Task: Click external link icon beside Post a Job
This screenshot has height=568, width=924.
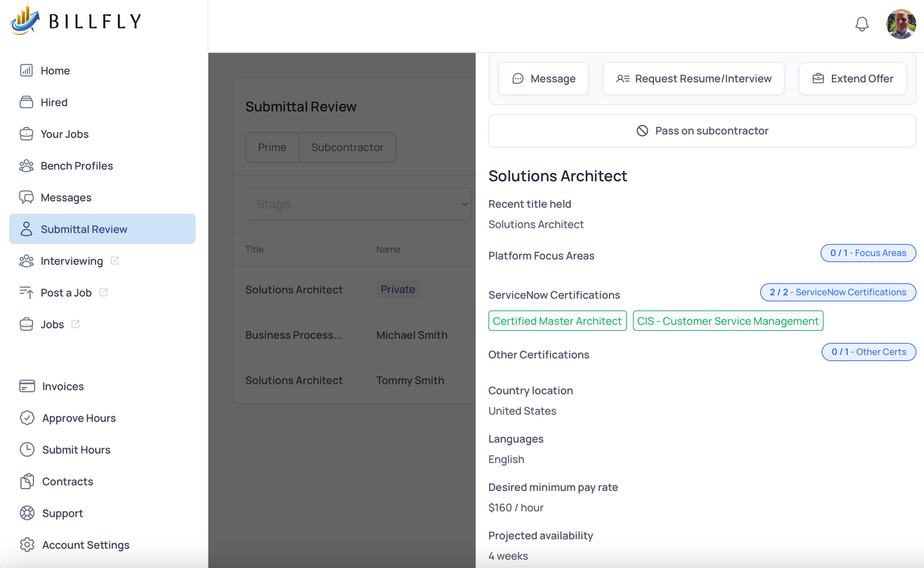Action: pyautogui.click(x=103, y=292)
